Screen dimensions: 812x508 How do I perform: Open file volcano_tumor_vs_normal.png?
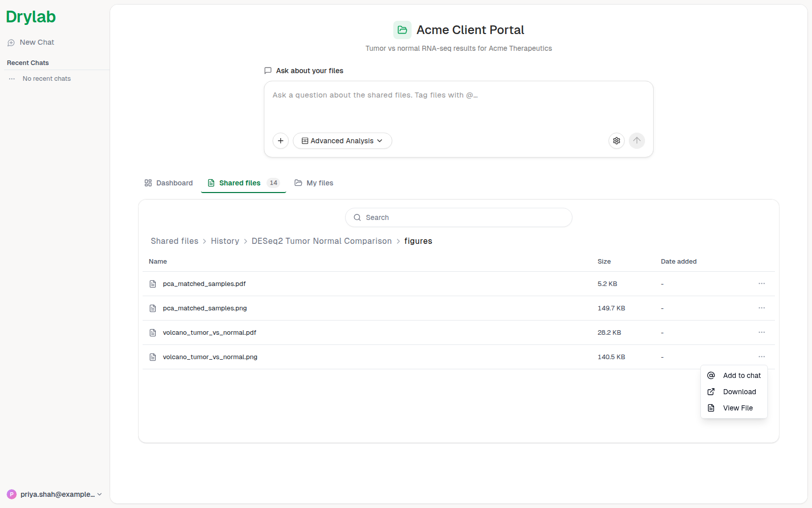point(210,357)
